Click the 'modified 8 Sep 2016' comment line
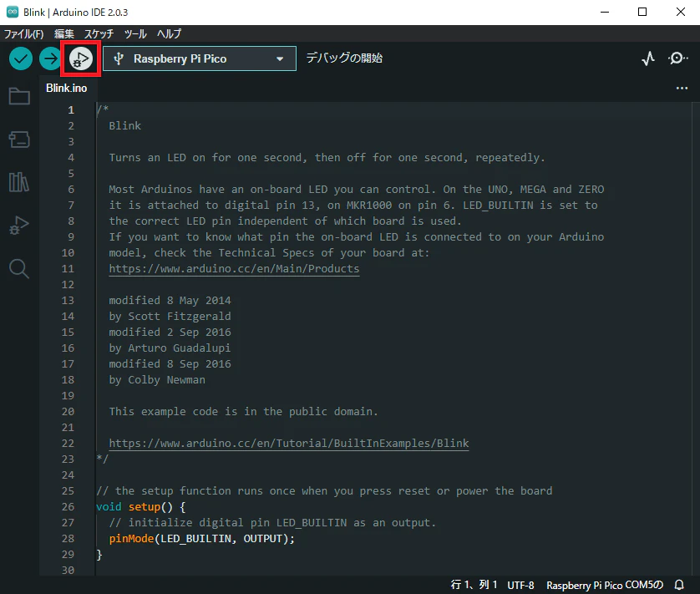The height and width of the screenshot is (594, 700). click(x=170, y=363)
